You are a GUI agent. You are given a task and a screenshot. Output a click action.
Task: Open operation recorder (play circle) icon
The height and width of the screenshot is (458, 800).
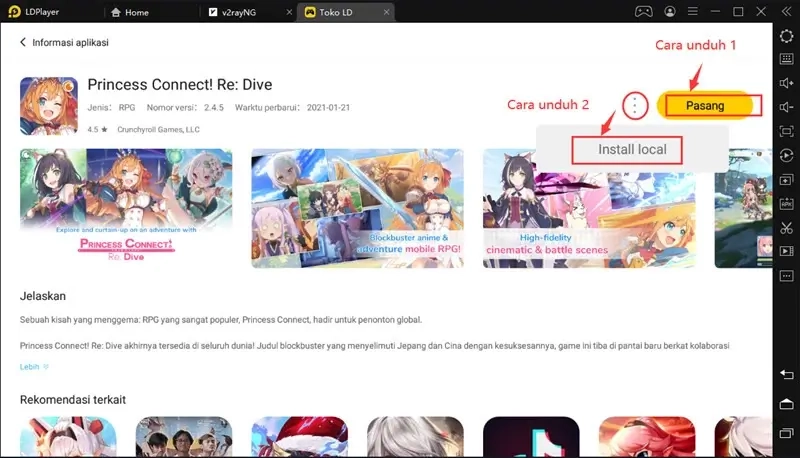click(786, 156)
